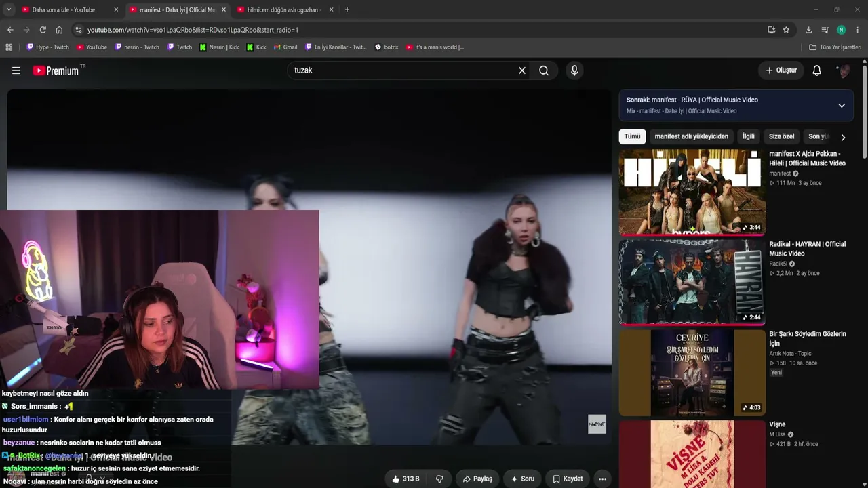Open the Vişne video title
Viewport: 868px width, 488px height.
click(777, 424)
